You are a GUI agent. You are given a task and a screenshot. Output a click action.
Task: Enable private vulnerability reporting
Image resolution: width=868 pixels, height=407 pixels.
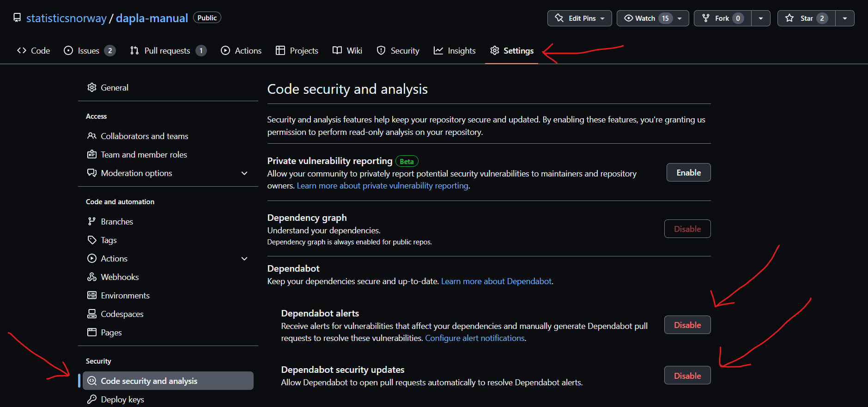point(688,172)
